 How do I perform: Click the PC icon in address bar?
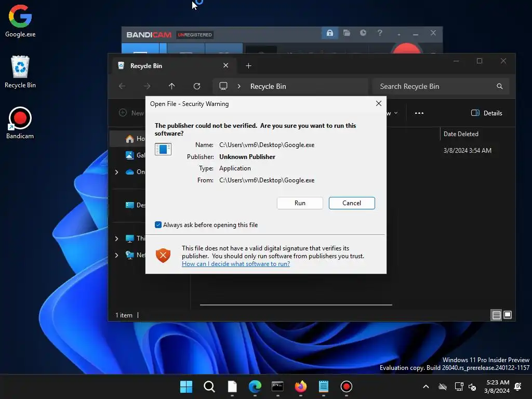click(x=223, y=86)
